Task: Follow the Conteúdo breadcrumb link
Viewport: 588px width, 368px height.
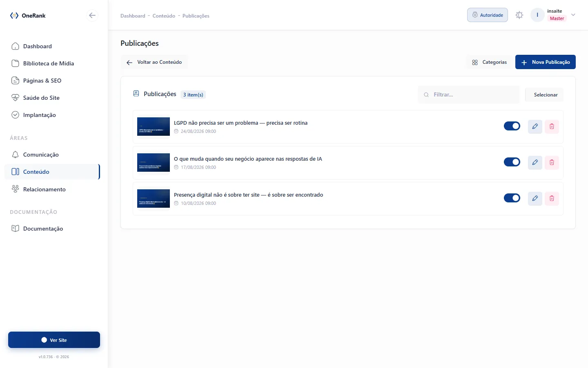Action: tap(164, 16)
